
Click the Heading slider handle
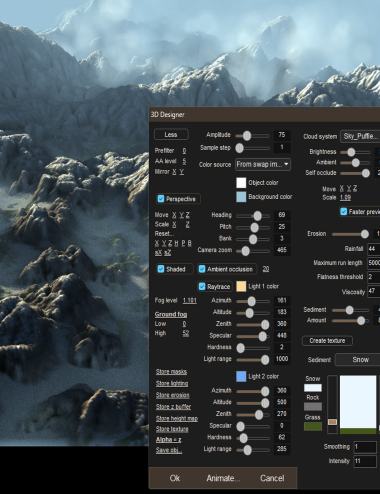(257, 216)
